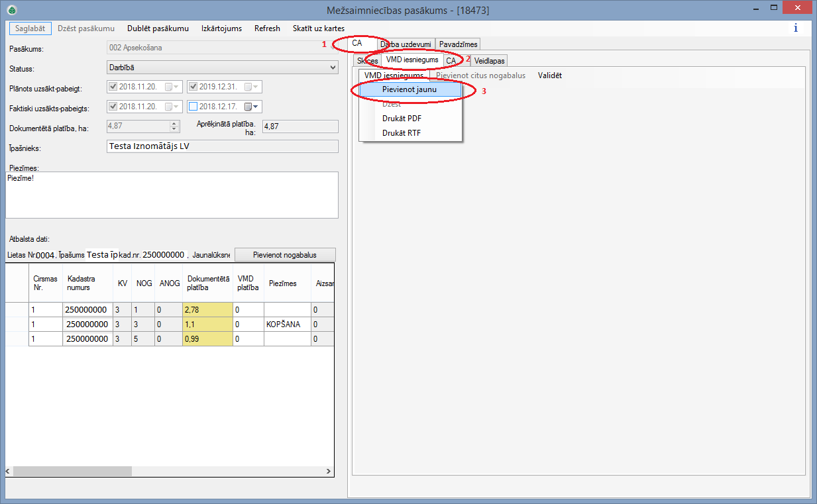This screenshot has width=817, height=504.
Task: Open calendar picker for actual end date 2018.12.17
Action: (x=251, y=107)
